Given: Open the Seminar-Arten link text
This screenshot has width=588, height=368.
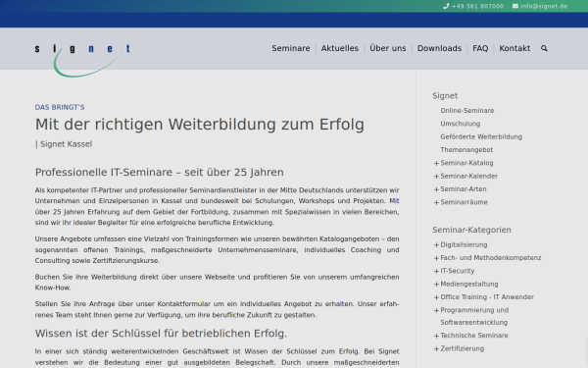Looking at the screenshot, I should pos(464,189).
